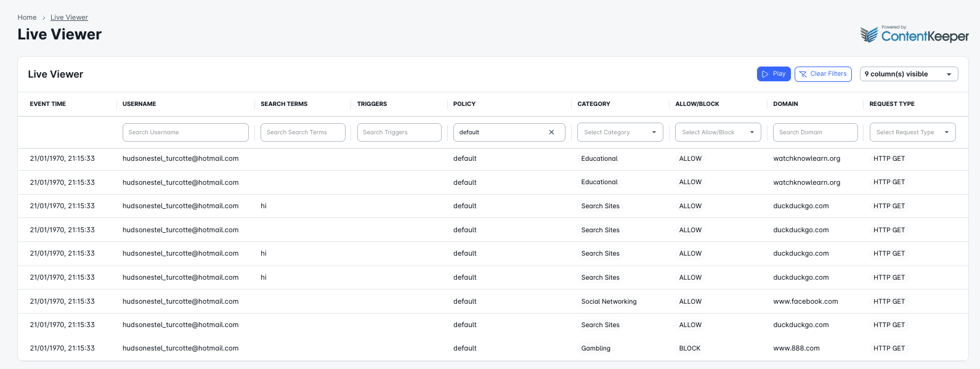Open the Select Request Type dropdown
The image size is (980, 369).
[x=912, y=132]
